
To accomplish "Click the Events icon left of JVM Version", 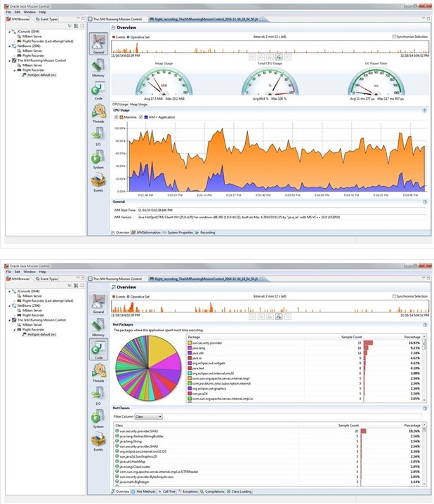I will [98, 184].
